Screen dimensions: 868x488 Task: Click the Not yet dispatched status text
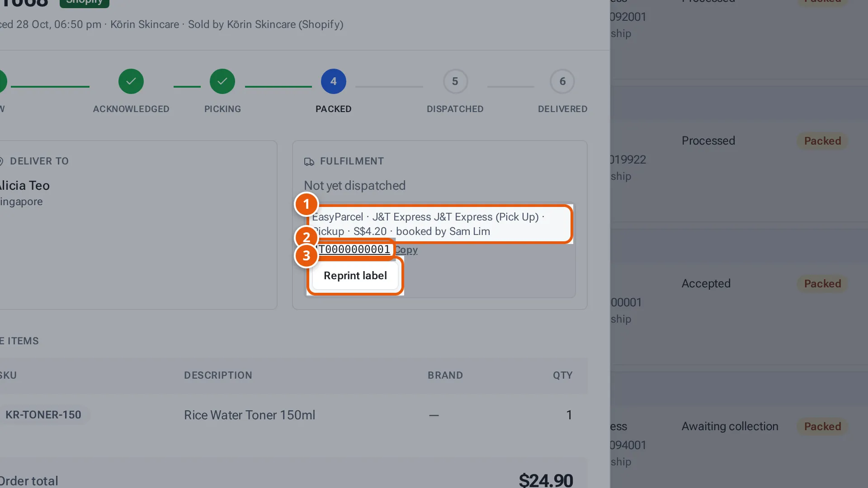354,186
